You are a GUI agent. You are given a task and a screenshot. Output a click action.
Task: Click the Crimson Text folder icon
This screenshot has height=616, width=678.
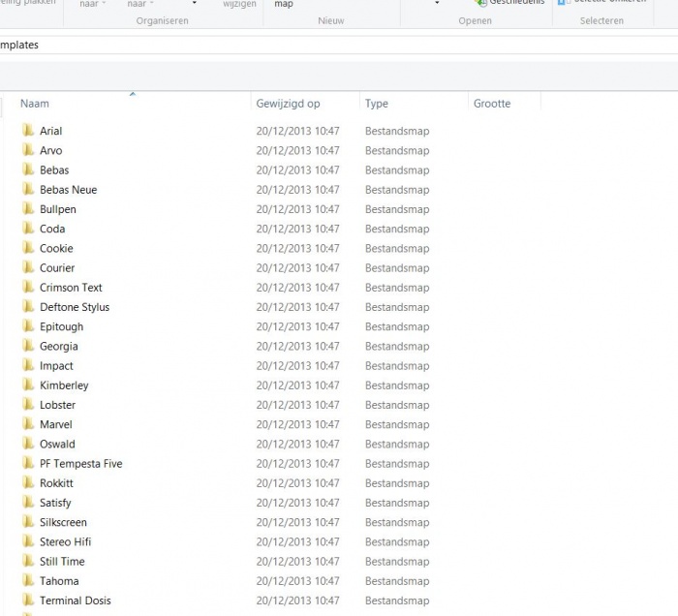28,287
